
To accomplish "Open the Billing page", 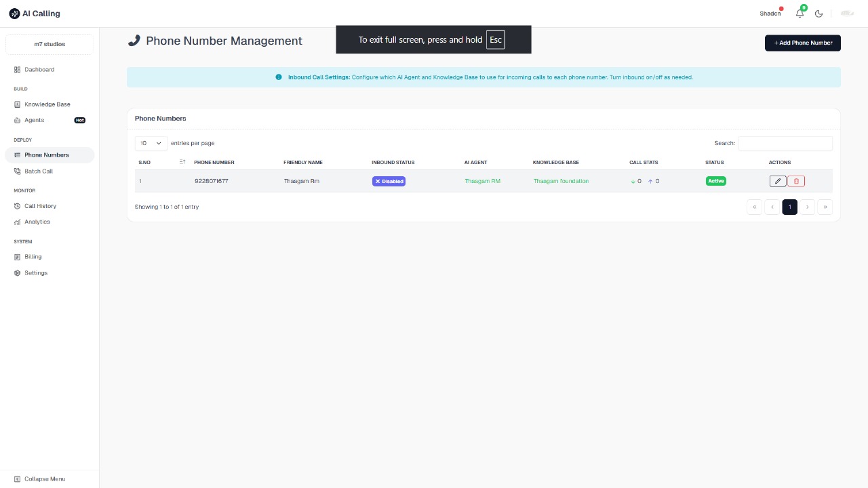I will point(33,256).
